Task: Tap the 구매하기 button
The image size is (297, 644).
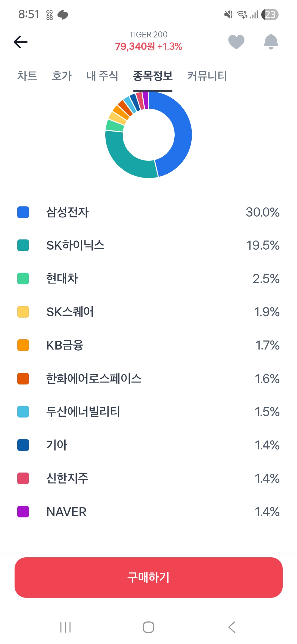Action: pyautogui.click(x=148, y=577)
